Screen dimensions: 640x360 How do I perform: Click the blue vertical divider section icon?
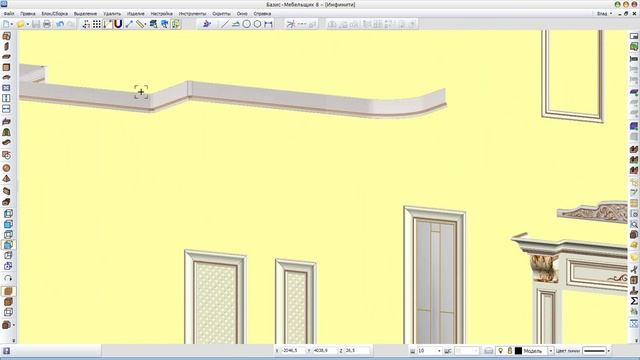click(x=7, y=98)
